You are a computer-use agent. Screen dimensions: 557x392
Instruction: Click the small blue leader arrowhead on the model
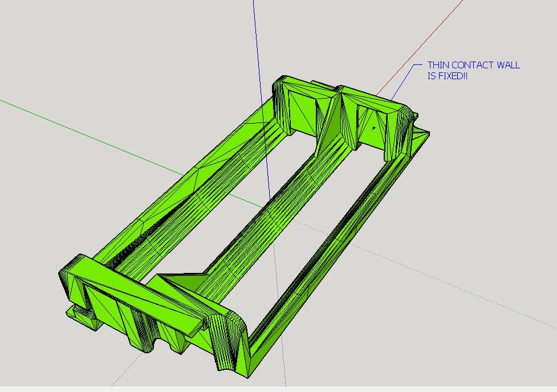[x=373, y=128]
